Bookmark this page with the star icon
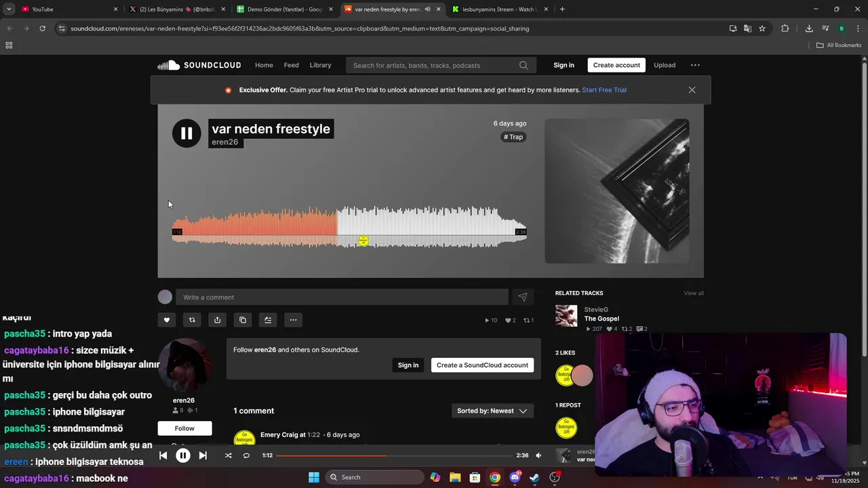The image size is (868, 488). point(762,28)
